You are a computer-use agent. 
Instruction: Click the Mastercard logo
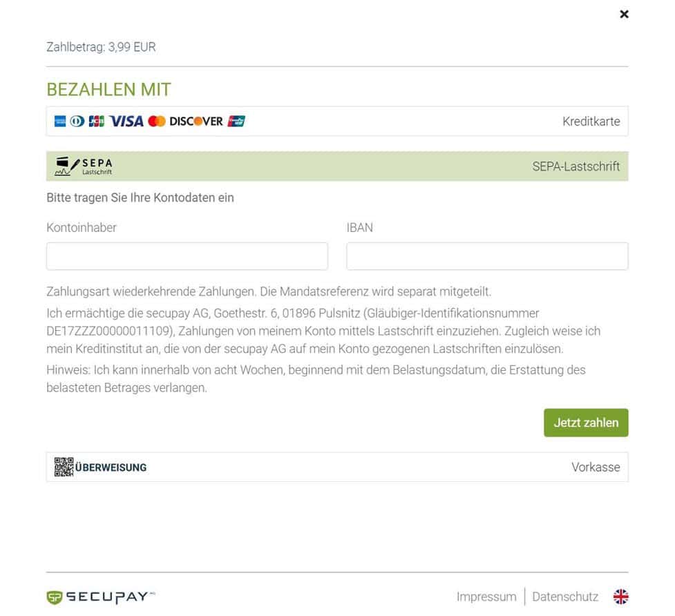[x=157, y=122]
